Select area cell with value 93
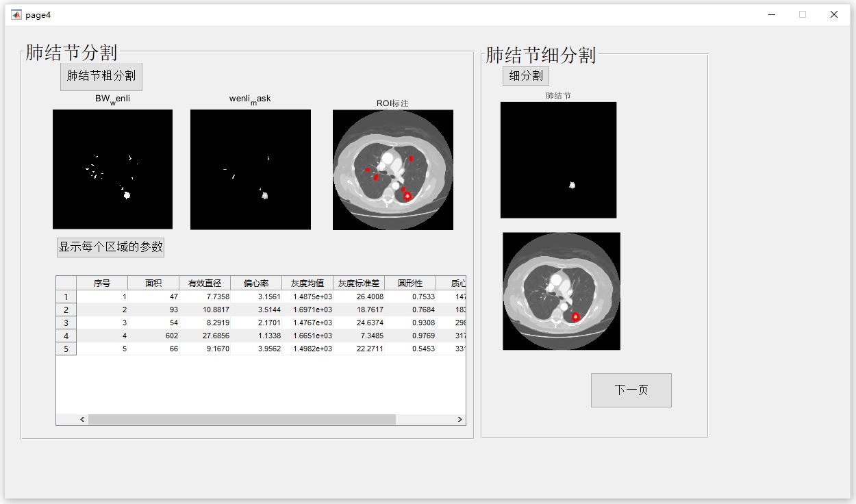The height and width of the screenshot is (504, 856). click(153, 310)
